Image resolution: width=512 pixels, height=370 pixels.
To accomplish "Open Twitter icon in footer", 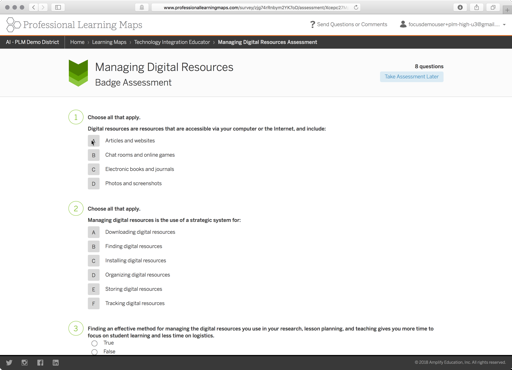I will (9, 363).
